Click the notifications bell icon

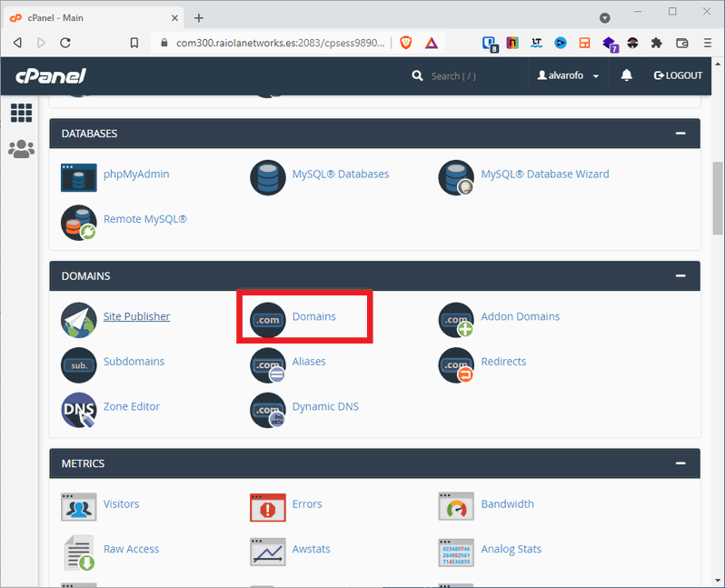pos(627,75)
